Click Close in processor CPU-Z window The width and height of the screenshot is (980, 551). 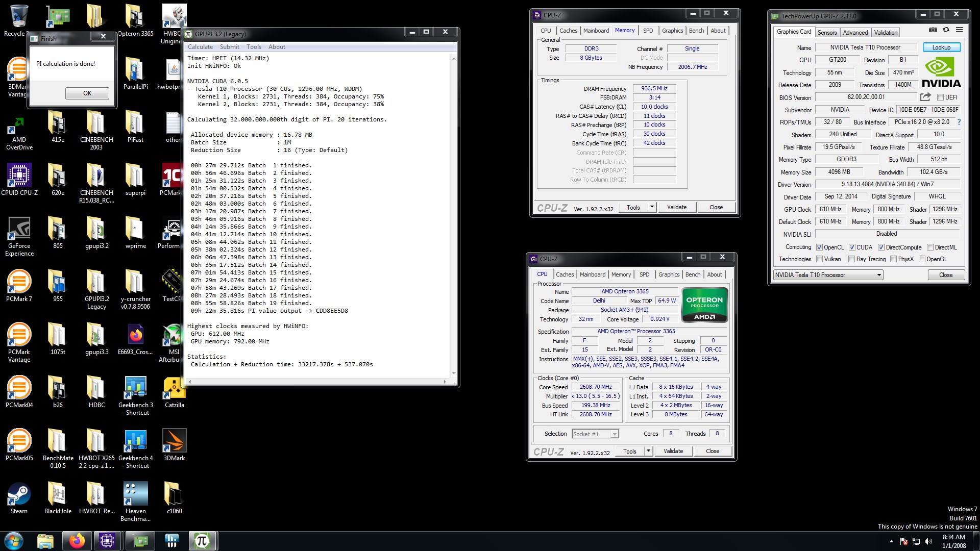pyautogui.click(x=712, y=451)
